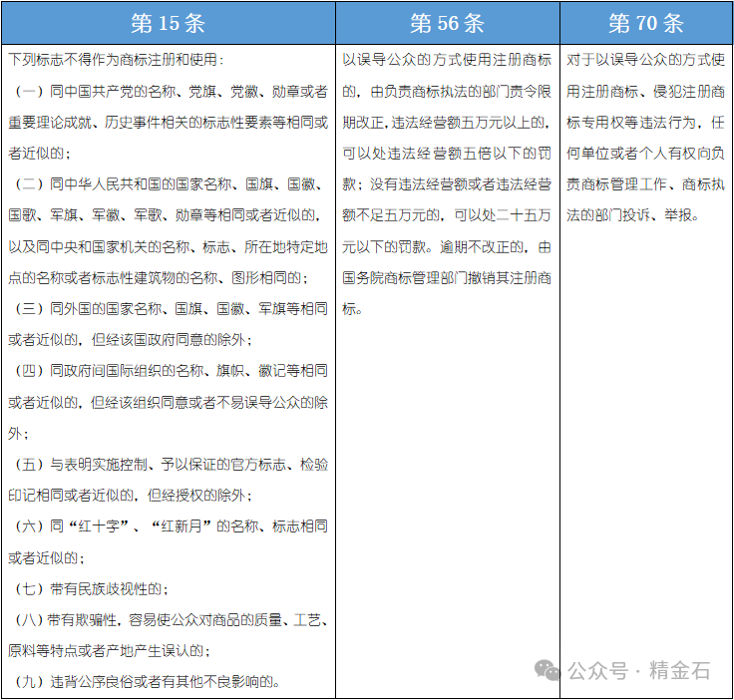This screenshot has height=700, width=734.
Task: Click the line "或者近似的,但经该国政府同意的除外;"
Action: click(130, 340)
